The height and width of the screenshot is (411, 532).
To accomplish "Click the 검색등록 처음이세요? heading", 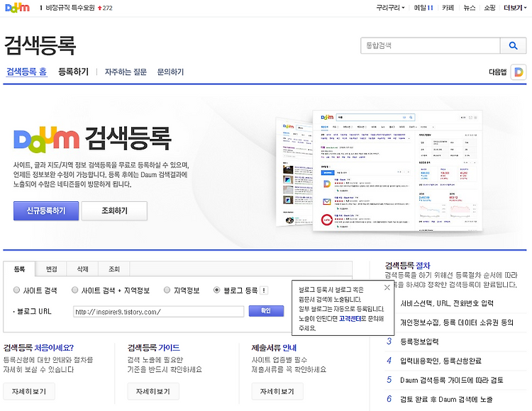I will pos(38,348).
